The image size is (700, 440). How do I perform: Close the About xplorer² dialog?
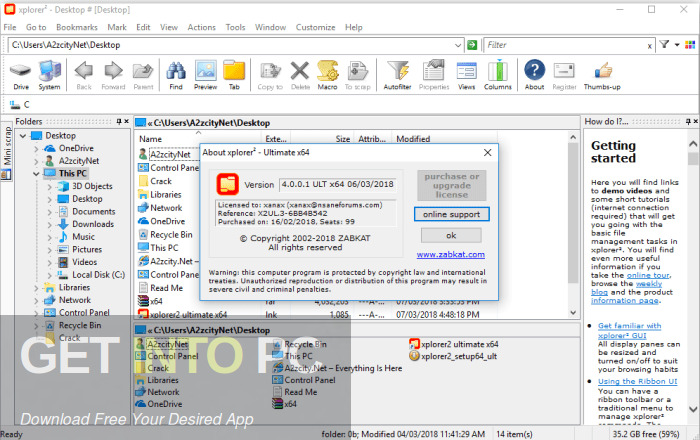click(x=488, y=153)
